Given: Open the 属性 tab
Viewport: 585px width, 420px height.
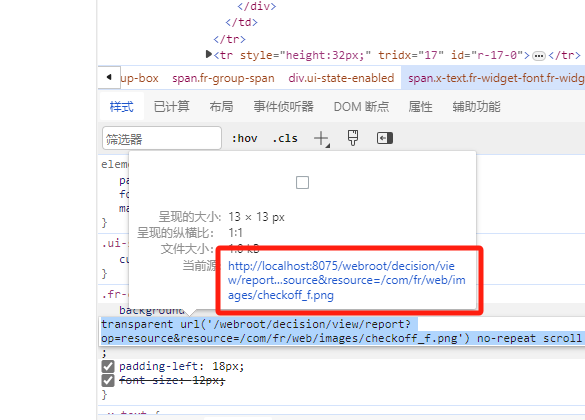Looking at the screenshot, I should point(420,107).
